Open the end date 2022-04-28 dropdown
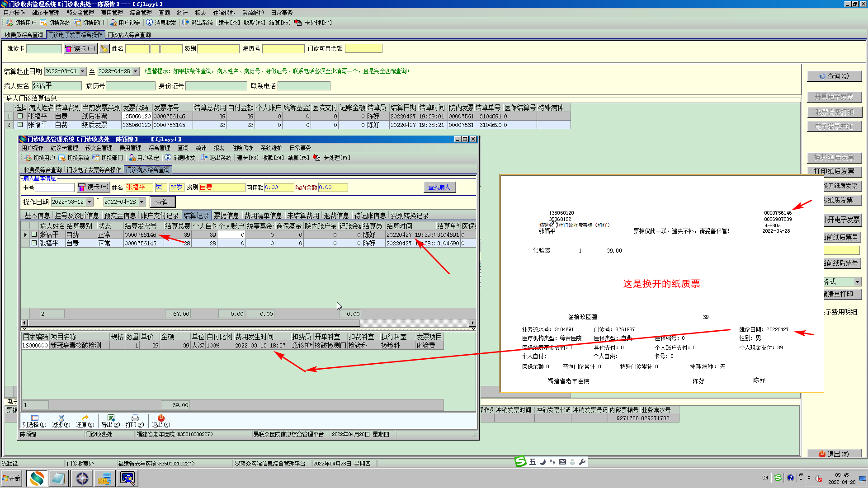This screenshot has width=868, height=488. [135, 71]
